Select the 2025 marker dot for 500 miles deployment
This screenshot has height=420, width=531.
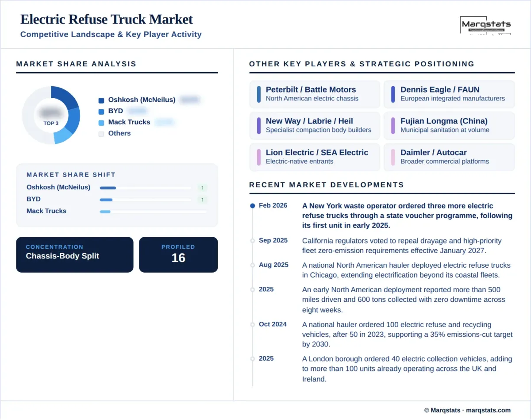[252, 289]
